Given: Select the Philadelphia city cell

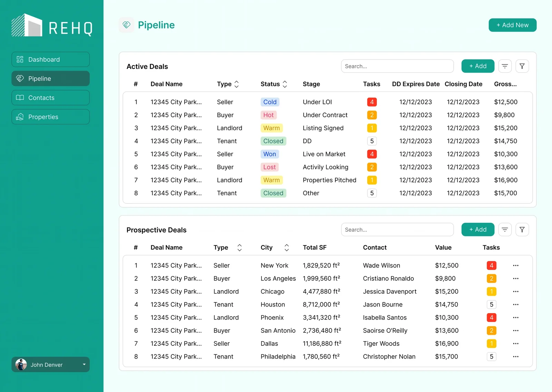Looking at the screenshot, I should (x=278, y=357).
